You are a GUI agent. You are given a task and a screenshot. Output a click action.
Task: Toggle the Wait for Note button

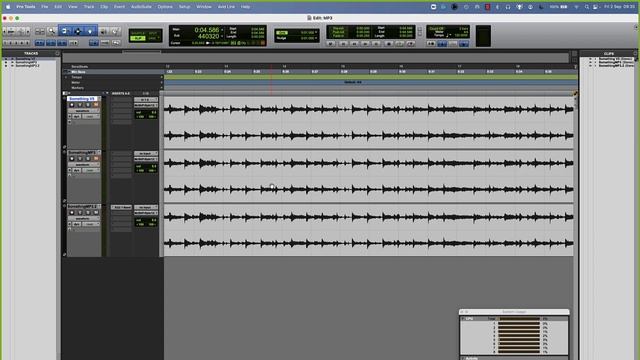click(x=431, y=44)
